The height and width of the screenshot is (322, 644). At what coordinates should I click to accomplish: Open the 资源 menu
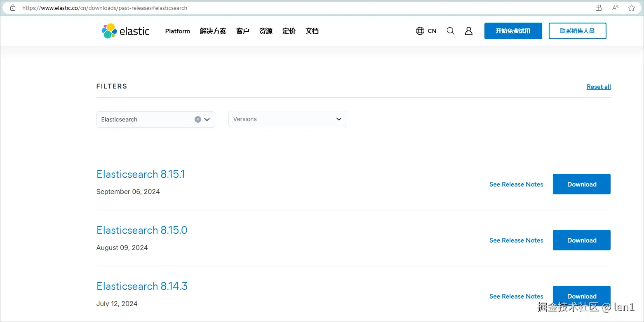(266, 31)
